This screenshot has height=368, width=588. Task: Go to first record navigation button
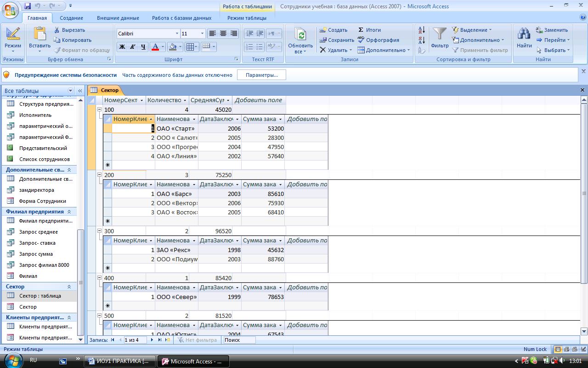click(113, 340)
